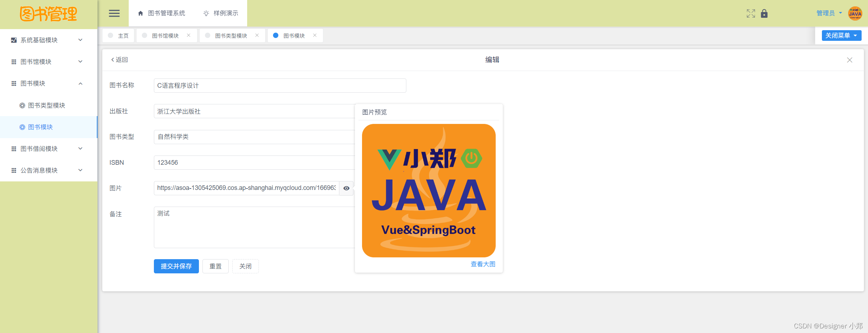Open the 样例演示 top menu item
Viewport: 868px width, 333px height.
click(221, 13)
